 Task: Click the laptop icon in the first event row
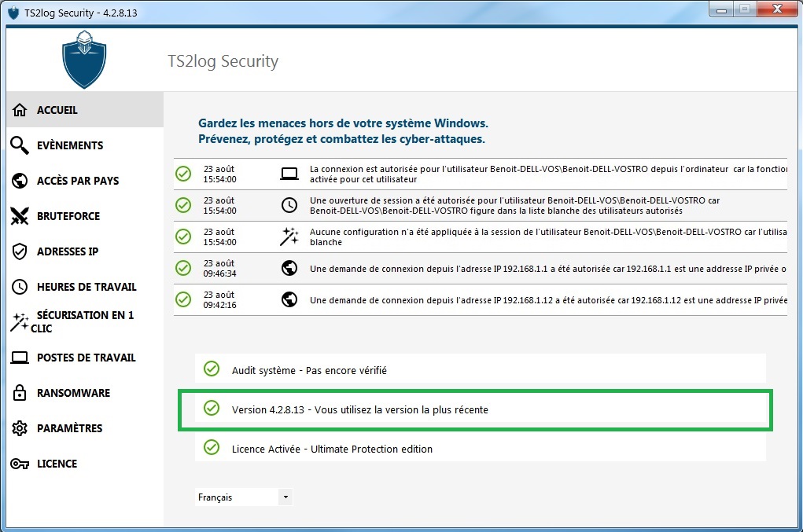[289, 174]
